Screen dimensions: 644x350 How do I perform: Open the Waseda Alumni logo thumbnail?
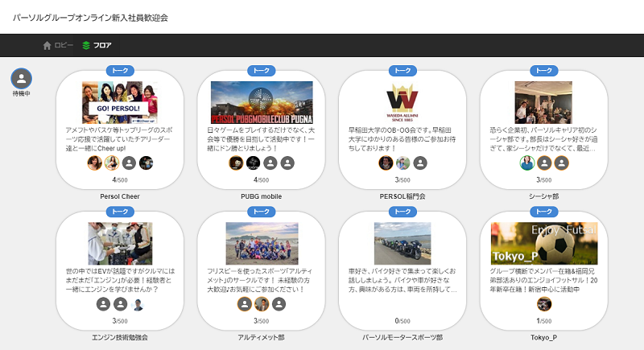coord(402,102)
